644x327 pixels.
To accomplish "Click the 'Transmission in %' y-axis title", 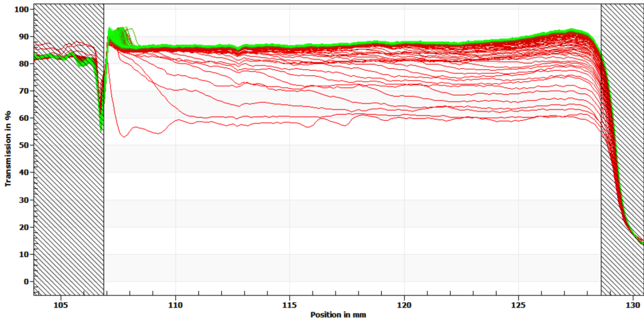I will 9,145.
